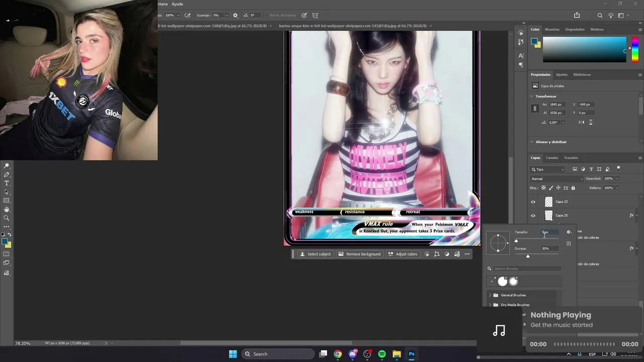Screen dimensions: 644x362
Task: Click the Search icon in the top bar
Action: tap(600, 16)
